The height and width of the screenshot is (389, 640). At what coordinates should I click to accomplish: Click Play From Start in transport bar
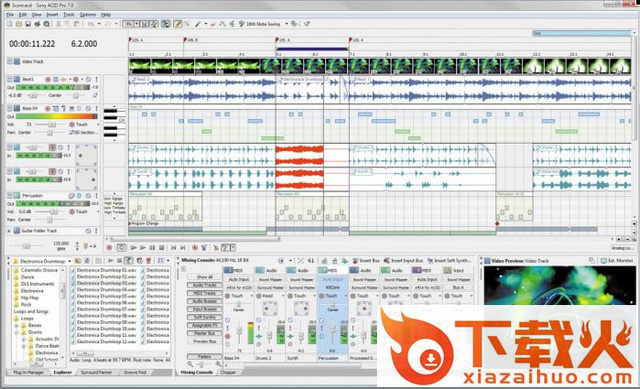(133, 248)
